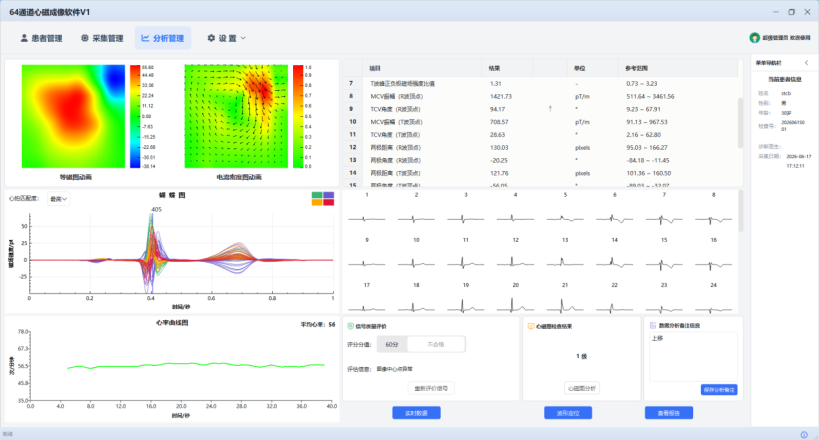Click the parameter table vertical scrollbar

740,122
